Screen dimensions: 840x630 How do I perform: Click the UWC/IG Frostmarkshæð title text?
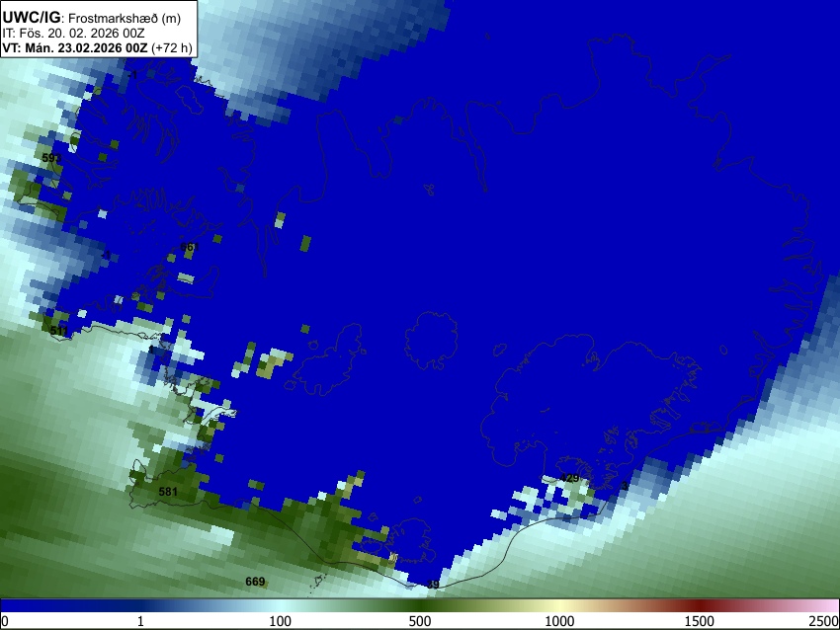[x=92, y=18]
